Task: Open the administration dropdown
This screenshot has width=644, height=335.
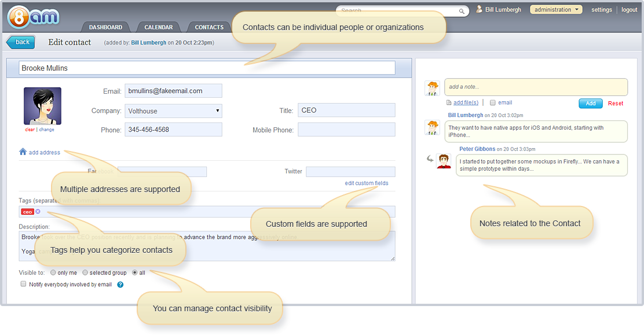Action: (x=555, y=9)
